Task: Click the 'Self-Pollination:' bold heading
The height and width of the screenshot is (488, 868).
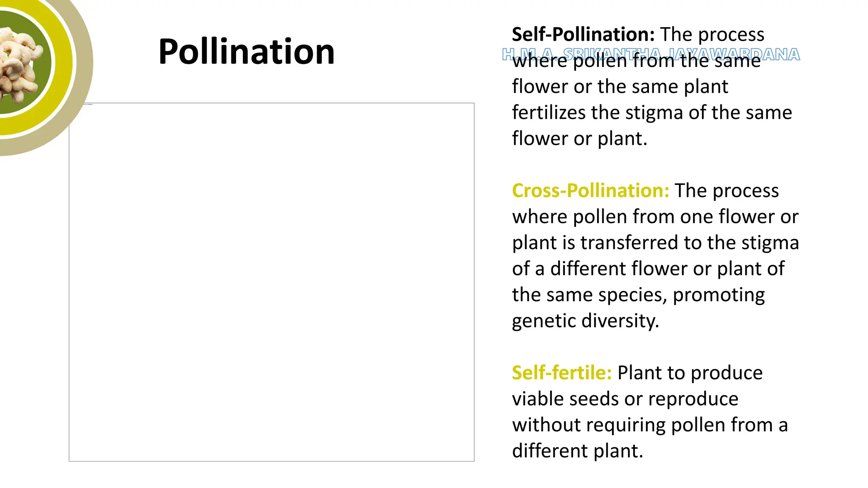Action: click(583, 34)
